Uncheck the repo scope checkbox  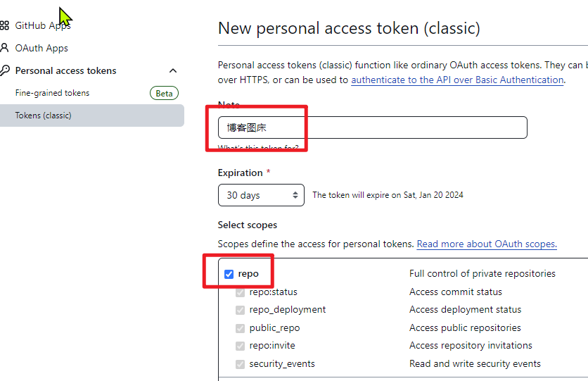click(x=229, y=274)
